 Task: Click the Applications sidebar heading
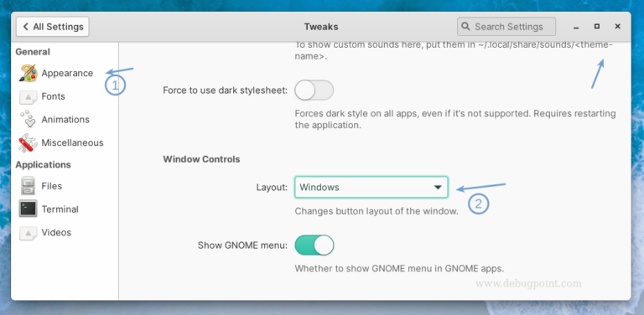[43, 164]
